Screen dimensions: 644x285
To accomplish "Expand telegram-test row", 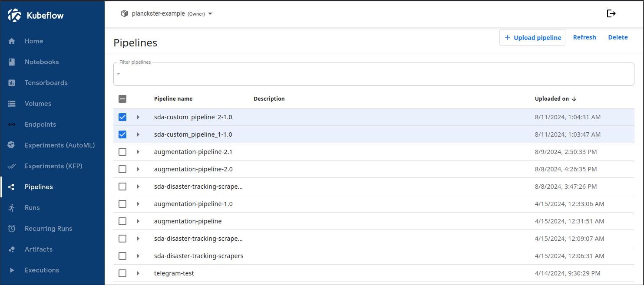I will tap(138, 273).
